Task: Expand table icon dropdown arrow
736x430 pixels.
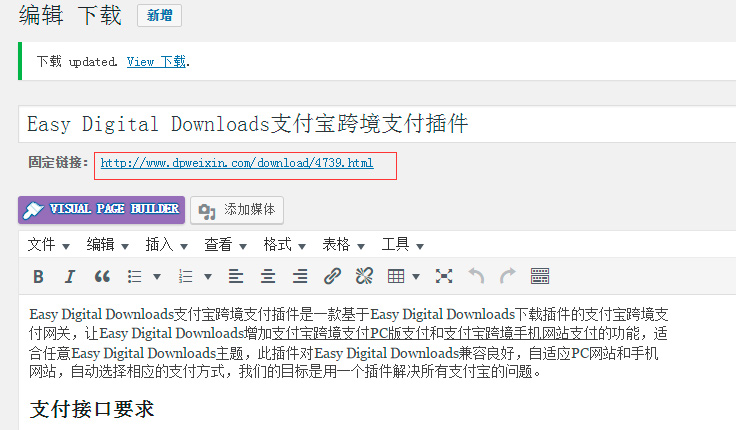Action: coord(416,276)
